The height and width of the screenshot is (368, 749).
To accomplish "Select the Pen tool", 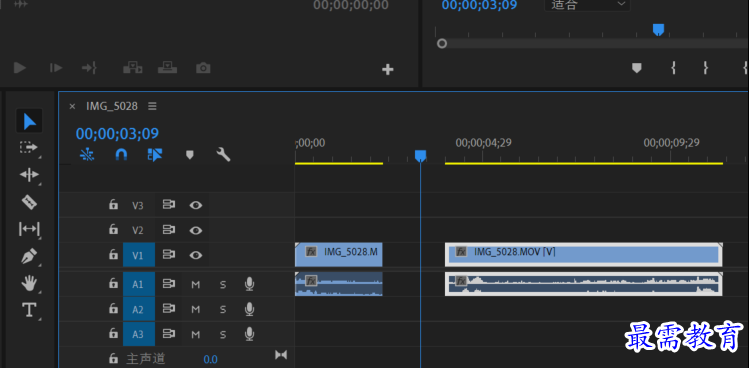I will click(29, 257).
